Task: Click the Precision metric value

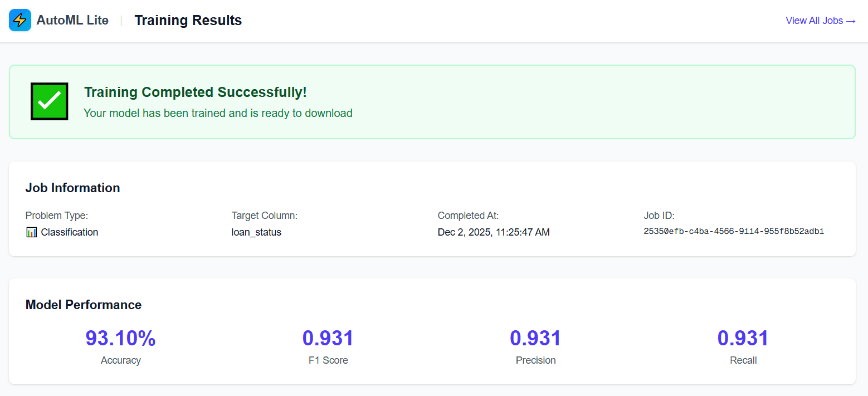Action: tap(535, 338)
